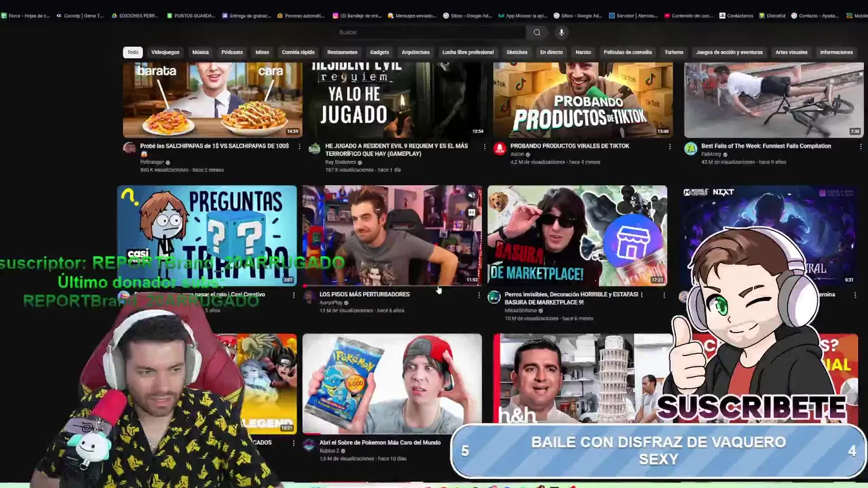Click the Ray Snakeyes channel name
Screen dimensions: 868x488
[x=340, y=162]
